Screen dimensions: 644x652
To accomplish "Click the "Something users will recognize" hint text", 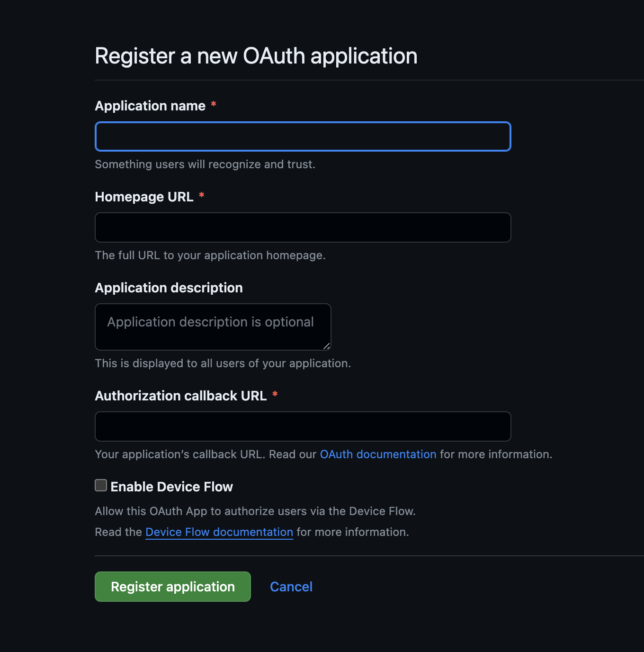I will coord(205,164).
